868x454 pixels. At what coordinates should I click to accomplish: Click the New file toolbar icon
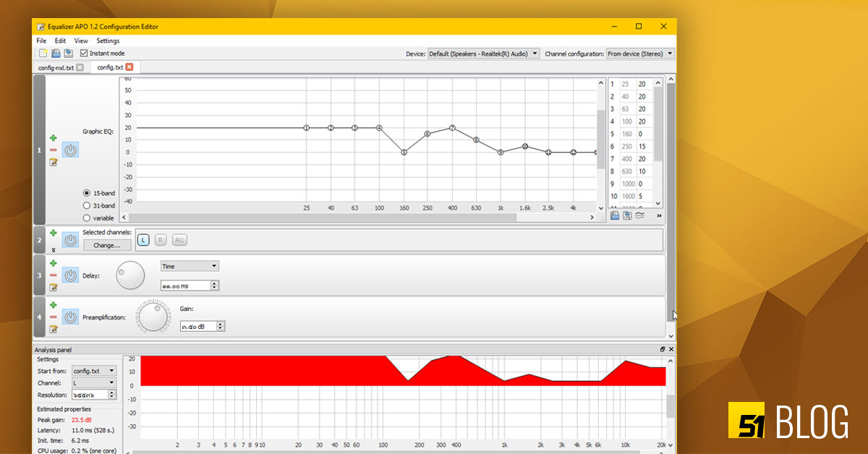pyautogui.click(x=43, y=53)
